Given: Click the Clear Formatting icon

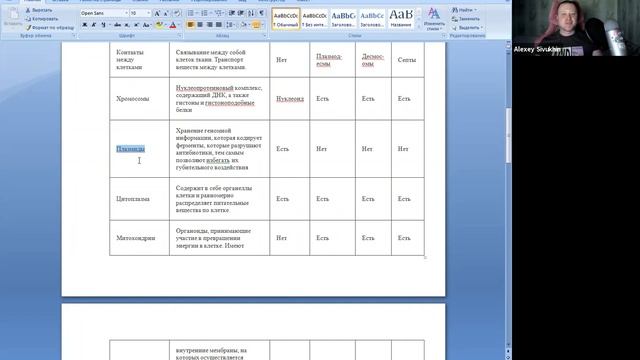Looking at the screenshot, I should coord(177,13).
